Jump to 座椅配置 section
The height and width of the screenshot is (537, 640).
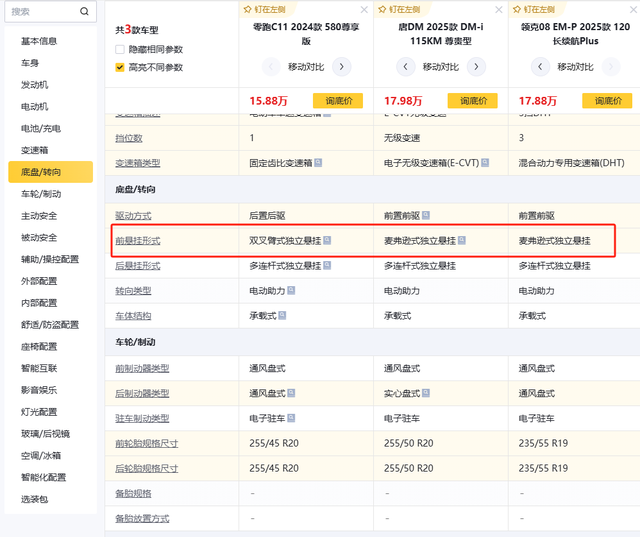point(39,347)
